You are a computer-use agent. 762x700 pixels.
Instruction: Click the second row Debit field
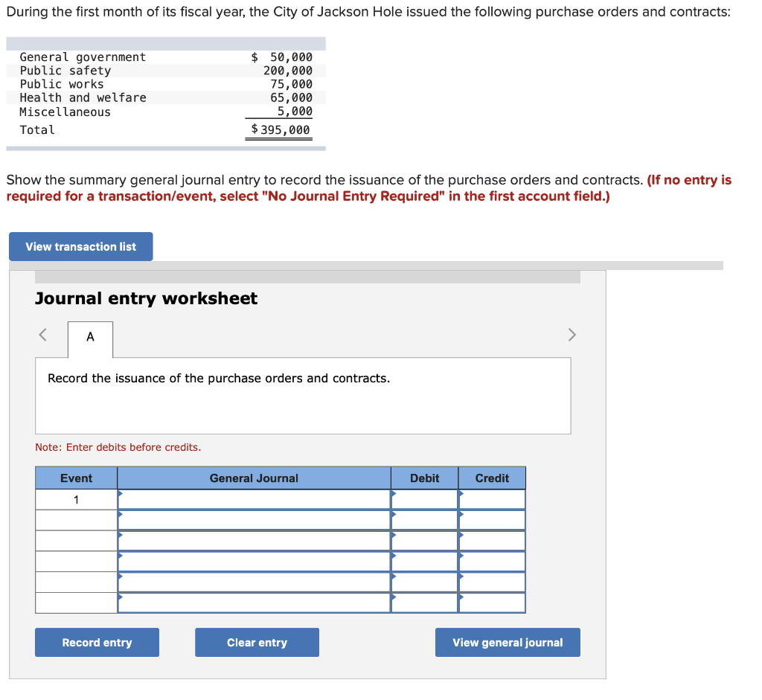click(x=425, y=520)
